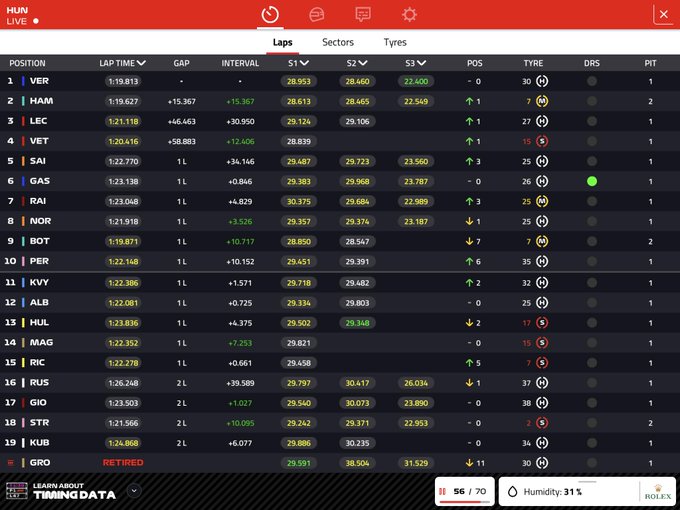Click HAM green S3 time 22.549
Viewport: 680px width, 510px height.
pos(416,101)
